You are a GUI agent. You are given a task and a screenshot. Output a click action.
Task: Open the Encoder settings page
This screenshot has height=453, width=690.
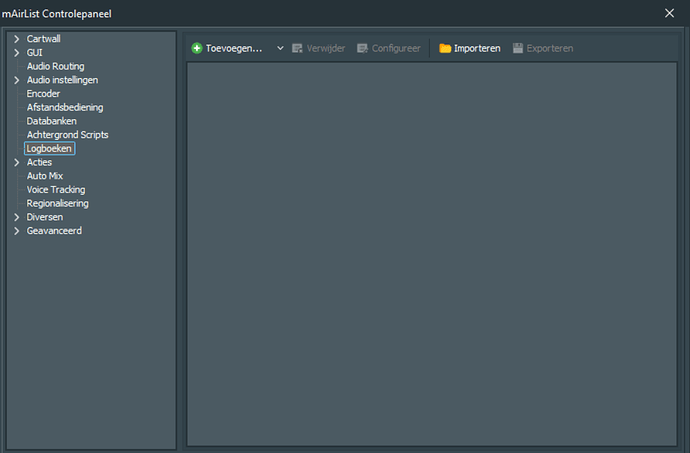click(x=43, y=94)
